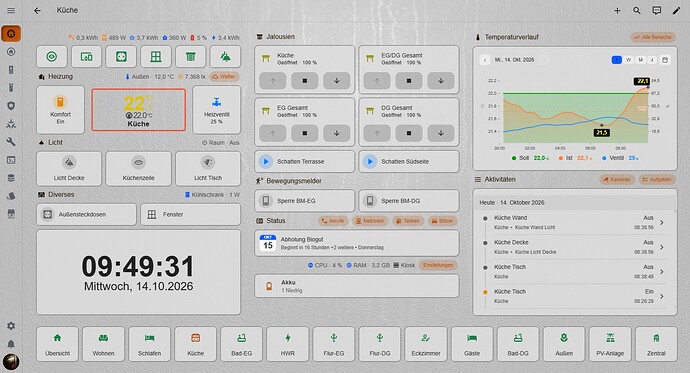Open the Akku 1 Niedrig card
The image size is (690, 373).
click(x=356, y=286)
